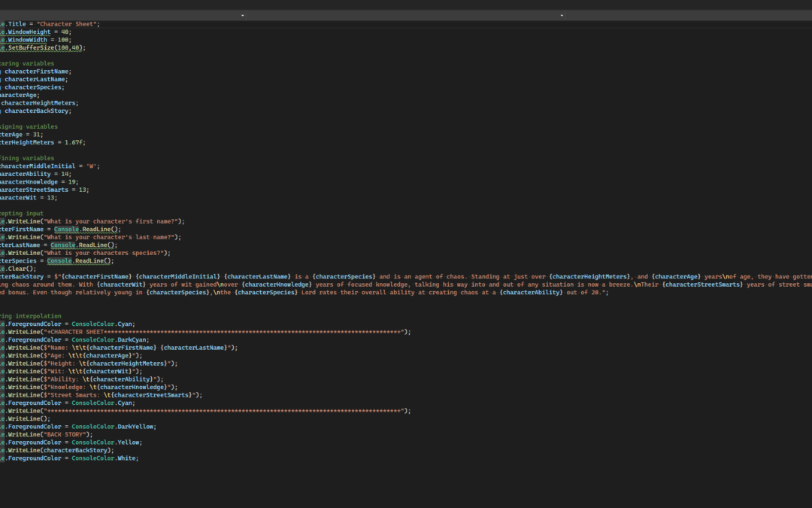The image size is (812, 508).
Task: Click the characterHeightMeters; declaration line
Action: (x=39, y=102)
